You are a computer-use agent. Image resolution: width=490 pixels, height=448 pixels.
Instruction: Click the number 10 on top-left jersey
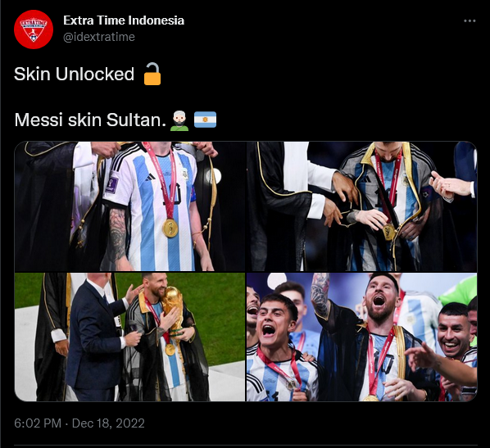[x=172, y=194]
